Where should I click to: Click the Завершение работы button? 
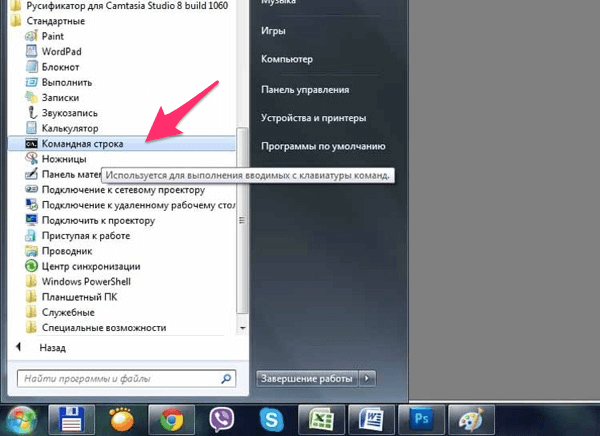[307, 379]
